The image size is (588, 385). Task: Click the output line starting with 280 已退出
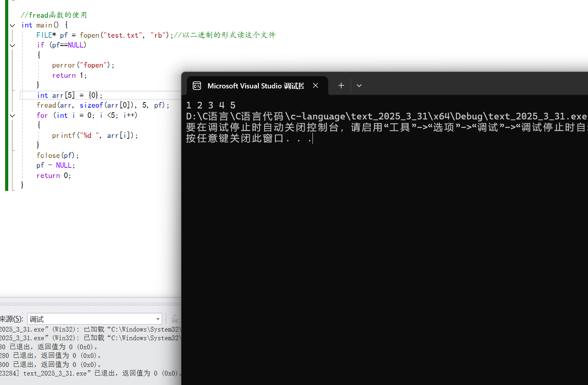tap(51, 356)
